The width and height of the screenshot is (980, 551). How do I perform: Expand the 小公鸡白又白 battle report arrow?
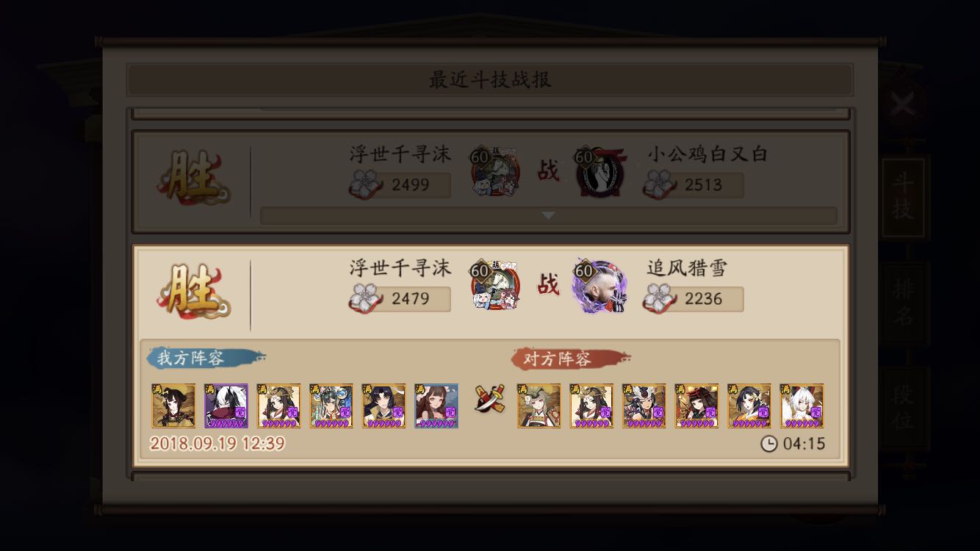pos(548,215)
